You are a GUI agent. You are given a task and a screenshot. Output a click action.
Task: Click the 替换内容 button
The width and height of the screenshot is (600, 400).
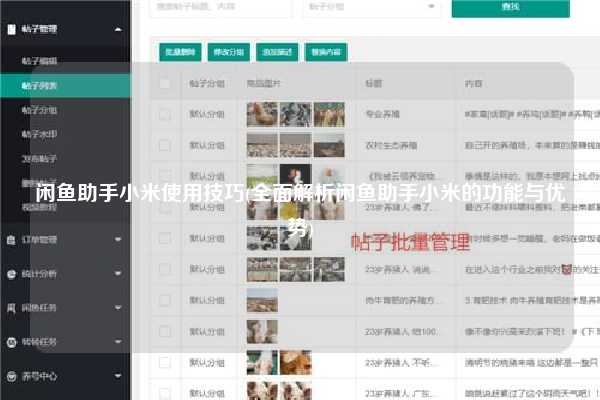tap(326, 52)
